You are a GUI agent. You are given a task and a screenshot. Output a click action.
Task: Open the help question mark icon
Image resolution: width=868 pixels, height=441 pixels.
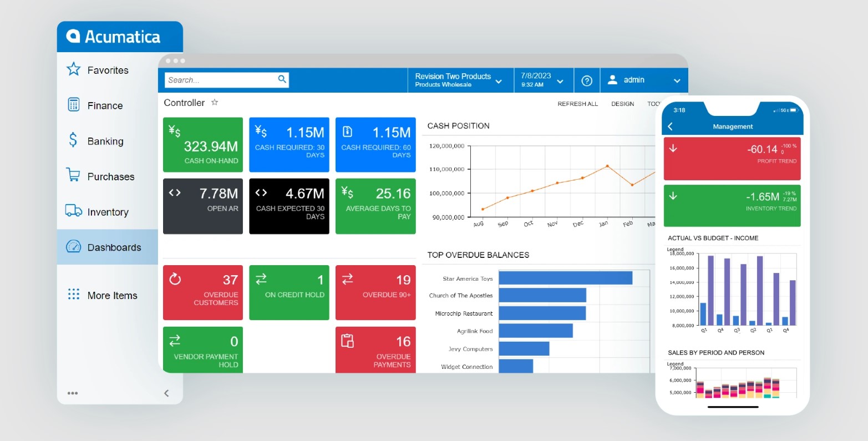point(587,80)
